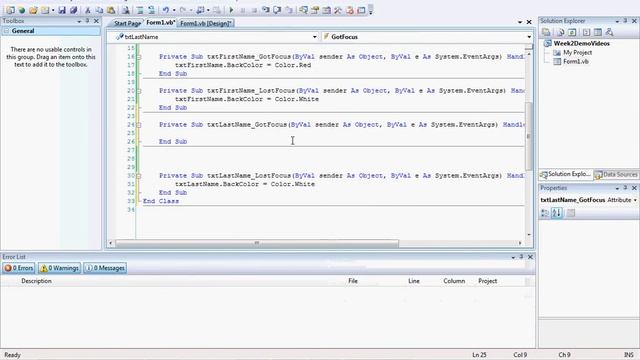Pin the Solution Explorer panel
The image size is (640, 360).
click(625, 21)
